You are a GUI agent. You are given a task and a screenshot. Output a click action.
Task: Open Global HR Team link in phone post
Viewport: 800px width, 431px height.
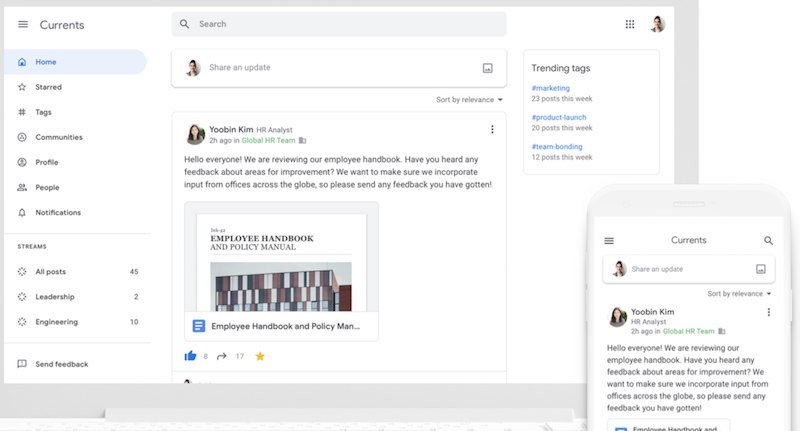click(688, 332)
